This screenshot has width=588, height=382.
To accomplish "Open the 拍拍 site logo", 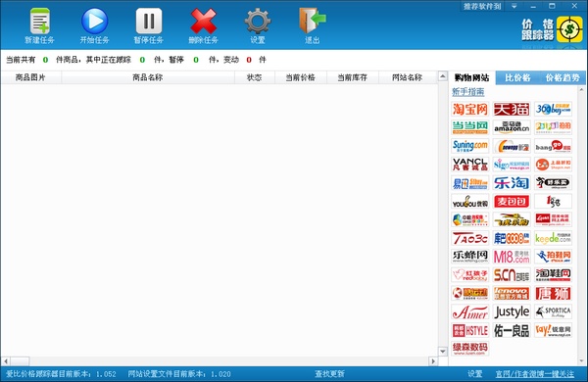I will point(553,127).
